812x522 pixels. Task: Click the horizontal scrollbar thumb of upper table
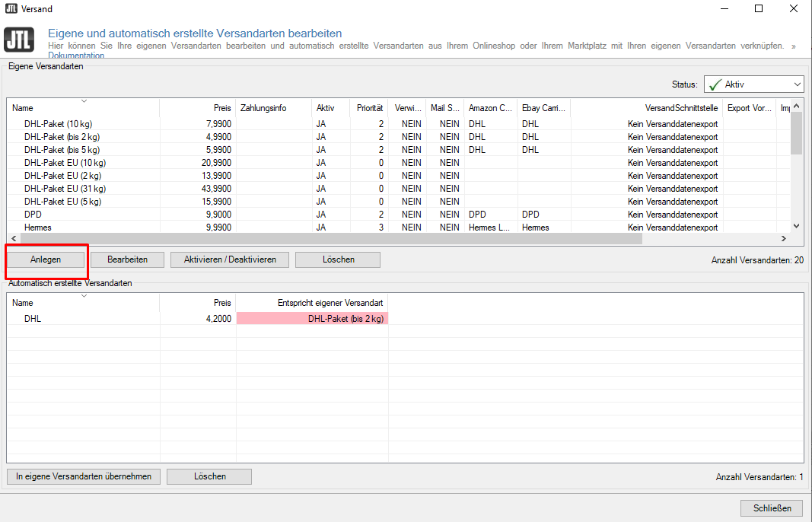(x=331, y=239)
